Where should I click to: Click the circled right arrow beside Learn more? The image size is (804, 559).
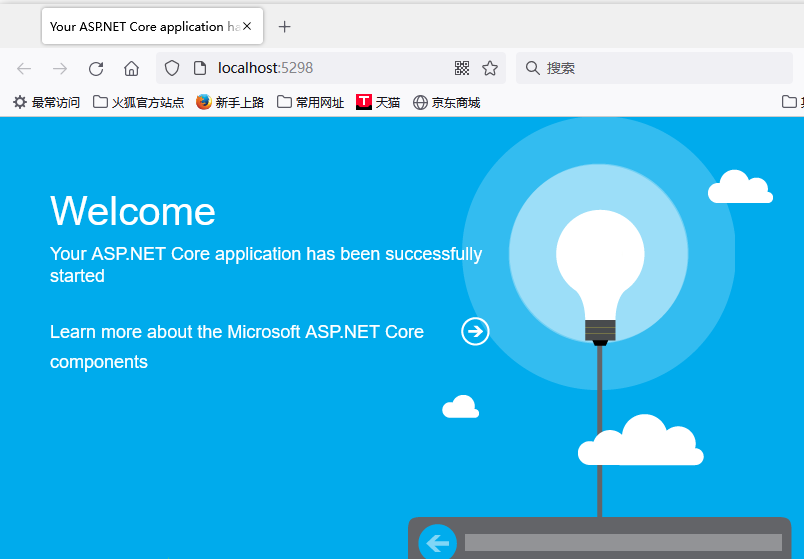tap(475, 331)
